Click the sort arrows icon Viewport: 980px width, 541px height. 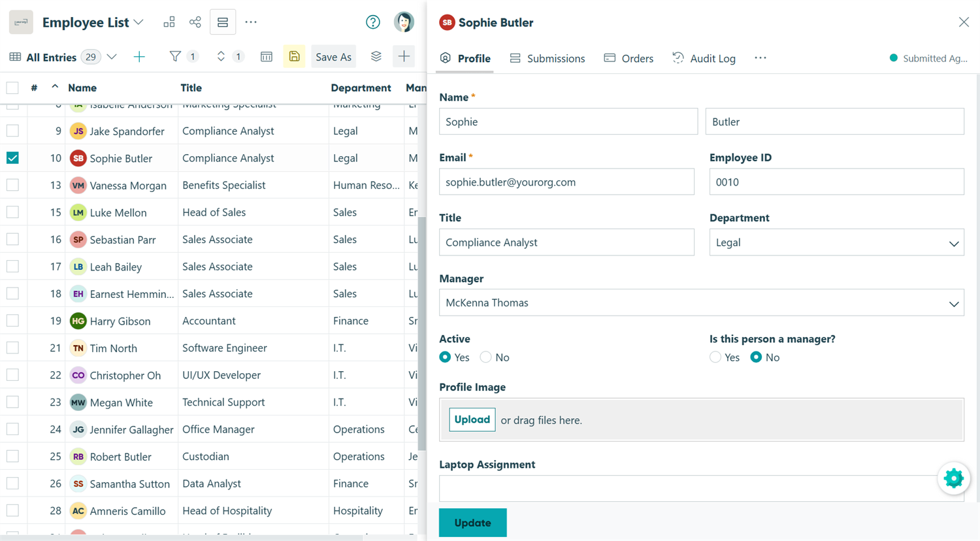pos(221,57)
